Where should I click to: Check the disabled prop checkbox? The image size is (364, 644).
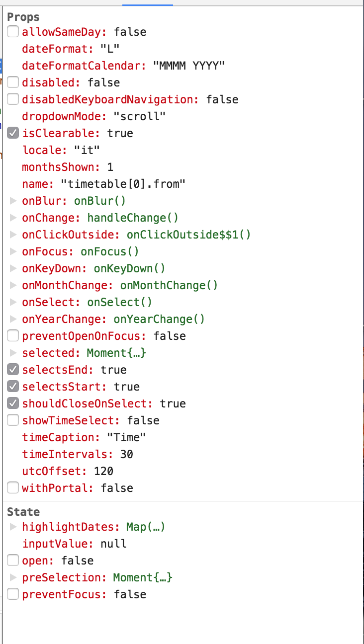pyautogui.click(x=12, y=81)
